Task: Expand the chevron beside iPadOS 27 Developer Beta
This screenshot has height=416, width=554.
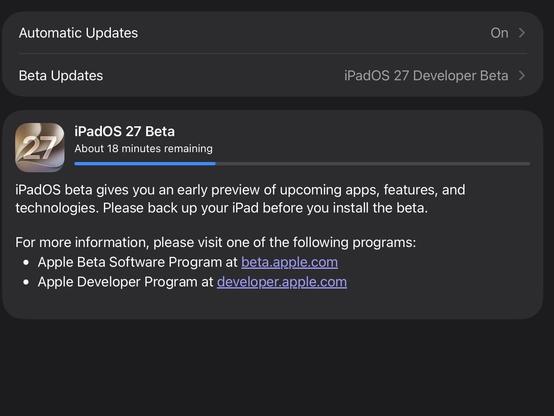Action: 521,75
